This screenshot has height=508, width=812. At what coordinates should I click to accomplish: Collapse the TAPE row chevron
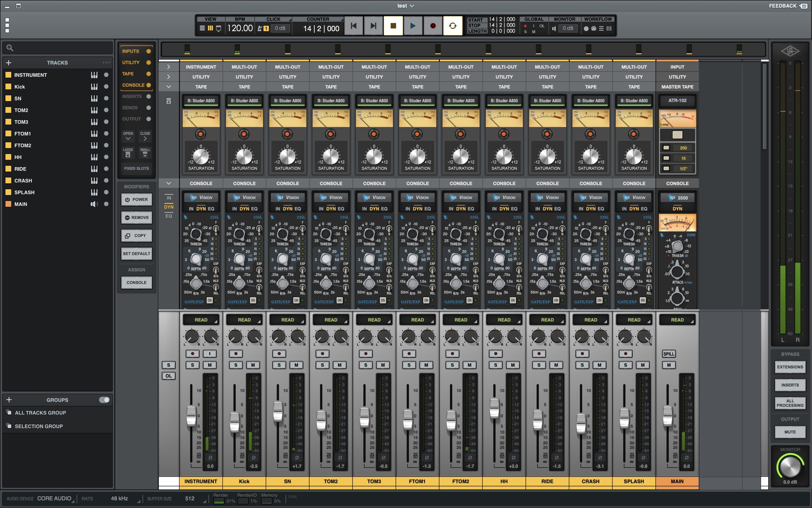(168, 87)
